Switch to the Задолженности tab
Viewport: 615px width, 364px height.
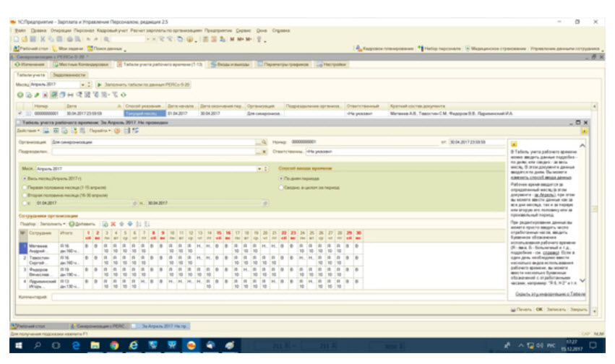[69, 75]
